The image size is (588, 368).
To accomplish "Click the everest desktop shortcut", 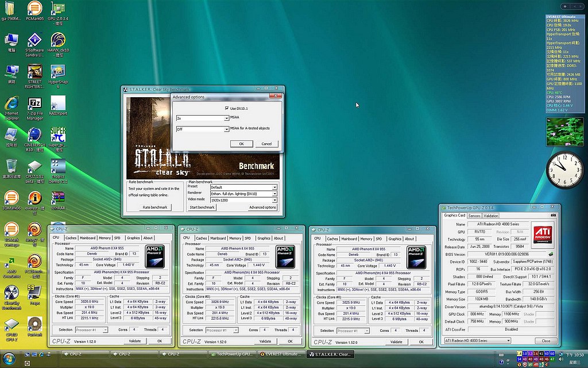I will pos(34,203).
